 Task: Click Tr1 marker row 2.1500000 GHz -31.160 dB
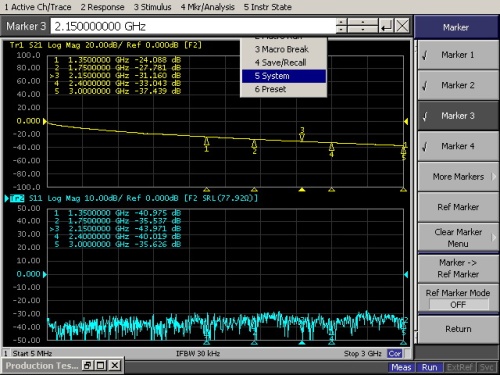click(115, 76)
